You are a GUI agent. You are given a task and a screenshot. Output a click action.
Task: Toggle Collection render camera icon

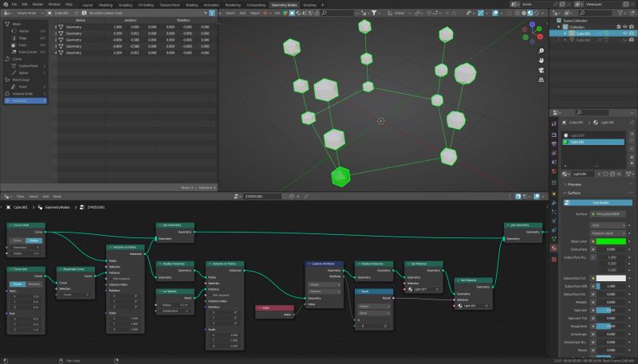pyautogui.click(x=632, y=27)
